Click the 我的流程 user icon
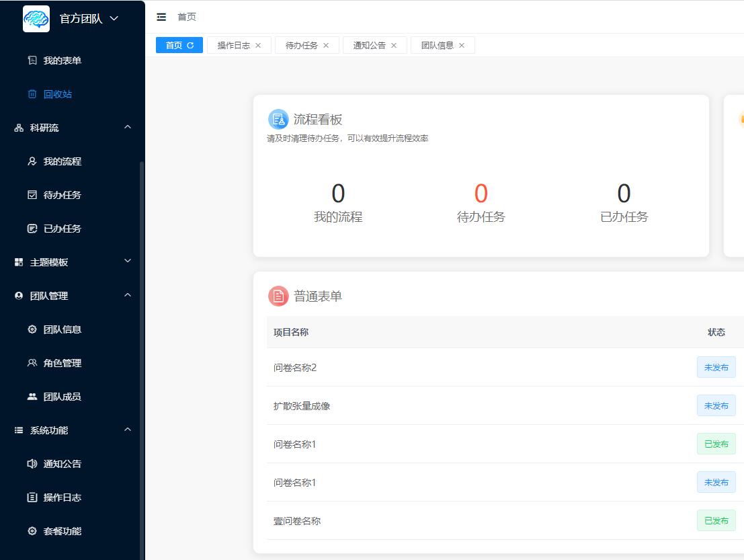744x560 pixels. tap(32, 161)
